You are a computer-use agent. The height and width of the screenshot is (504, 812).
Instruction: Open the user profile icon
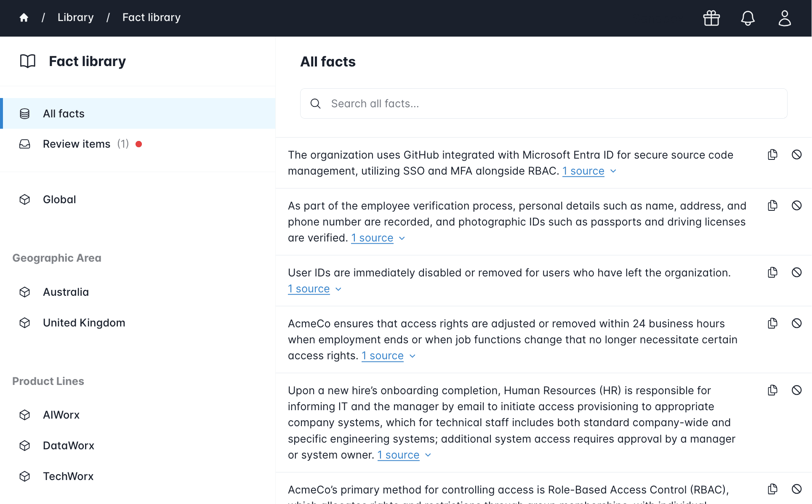784,18
